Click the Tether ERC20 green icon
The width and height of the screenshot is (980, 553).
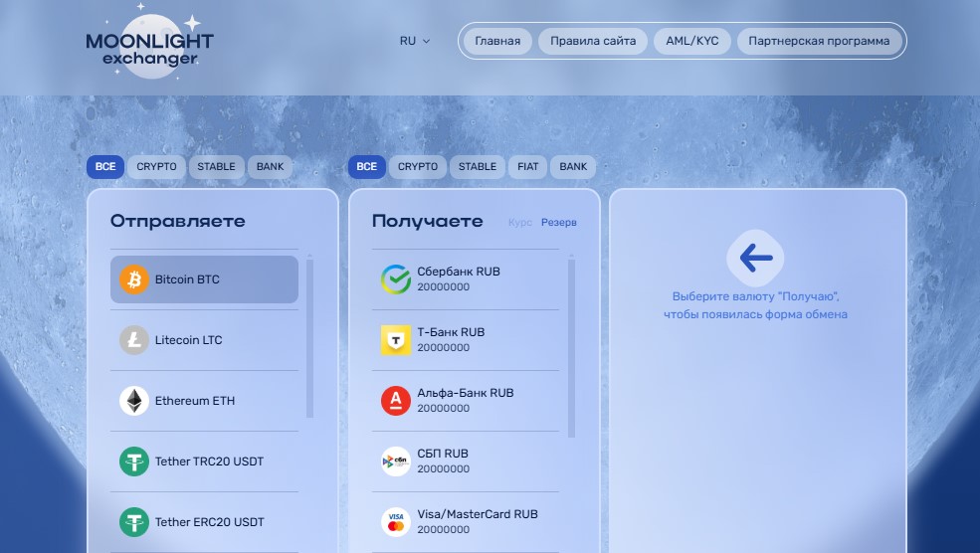[x=134, y=522]
